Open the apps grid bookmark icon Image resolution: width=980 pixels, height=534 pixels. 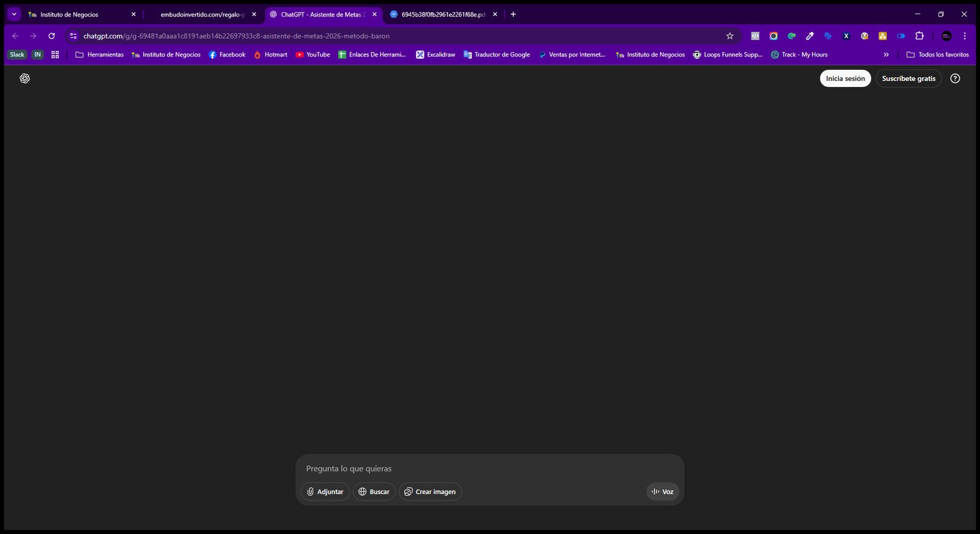pos(55,55)
